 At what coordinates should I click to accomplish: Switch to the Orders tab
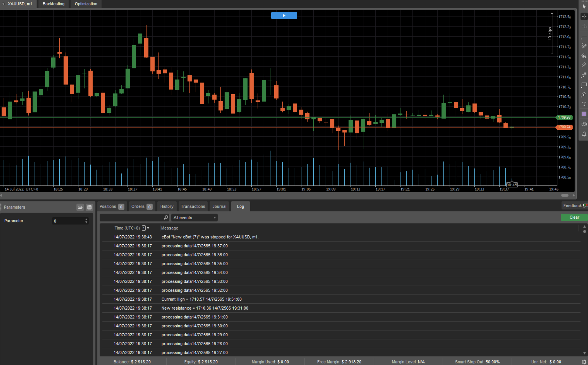tap(142, 206)
